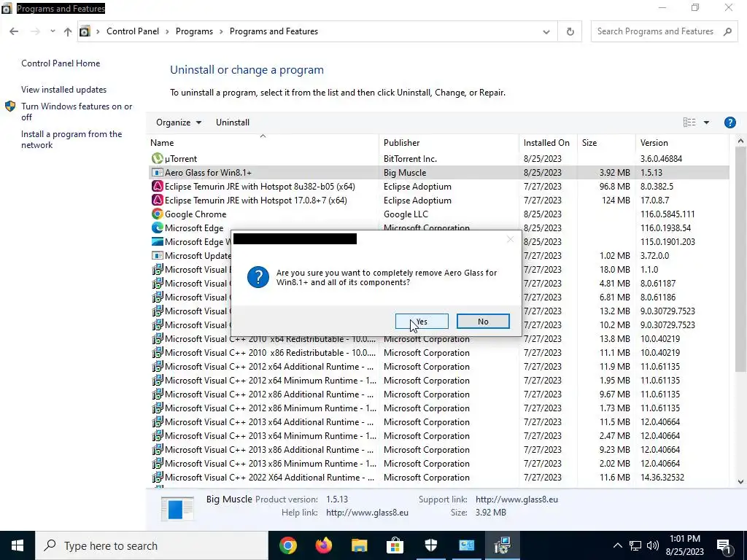Open Turn Windows features on or off
This screenshot has height=560, width=747.
coord(76,112)
